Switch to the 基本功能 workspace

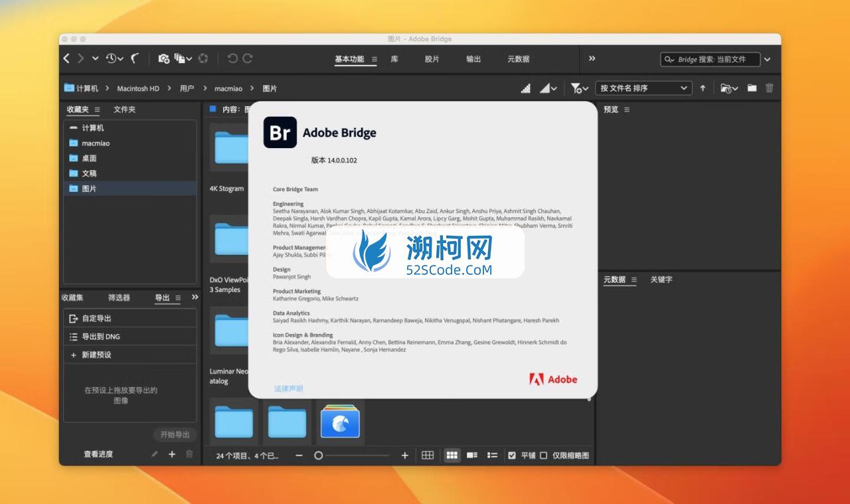click(x=349, y=59)
